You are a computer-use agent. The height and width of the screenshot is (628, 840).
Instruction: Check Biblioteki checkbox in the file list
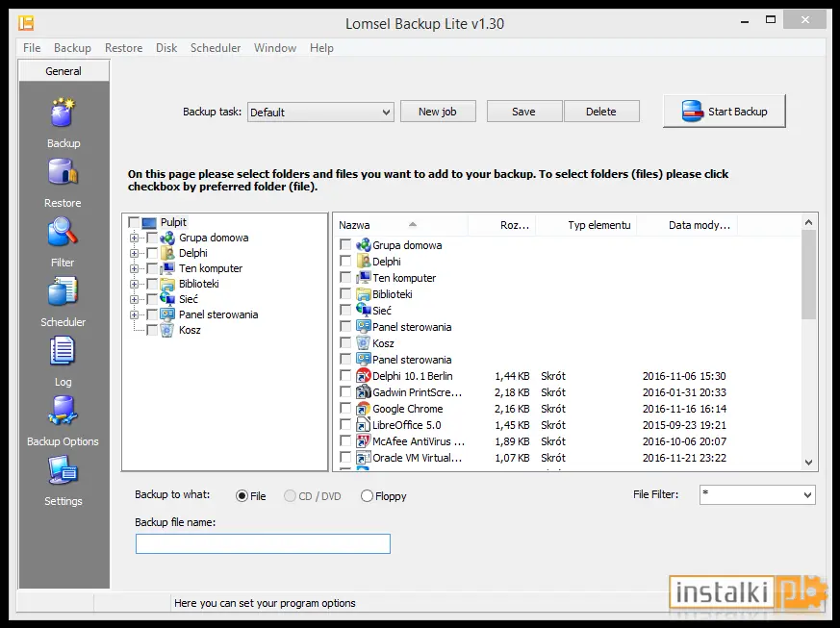pos(345,293)
